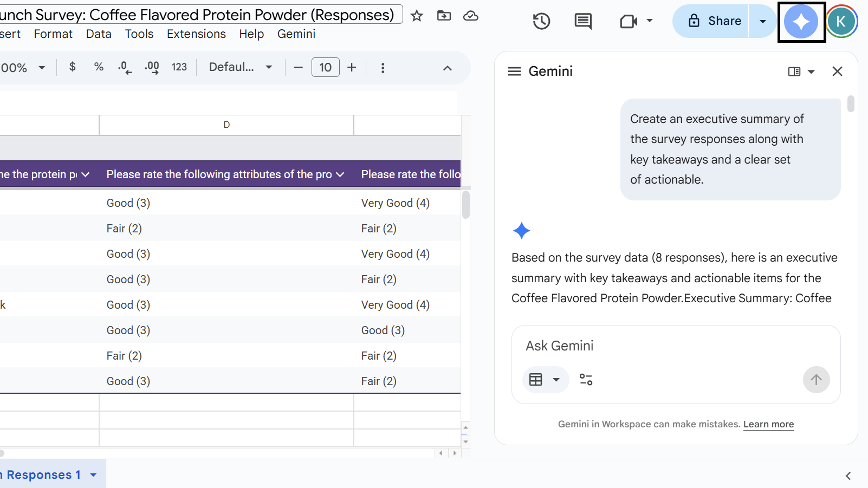The image size is (868, 488).
Task: Close the Gemini side panel
Action: [837, 71]
